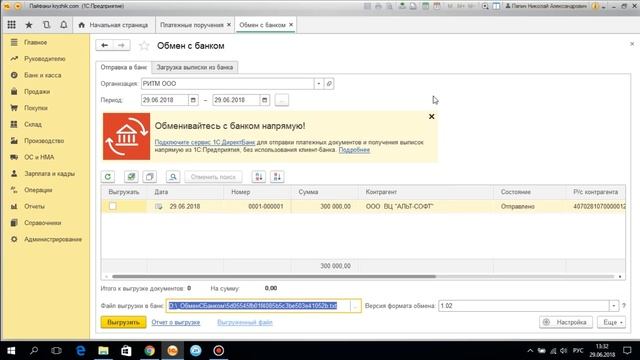Viewport: 640px width, 360px height.
Task: Uncheck all documents icon
Action: (149, 177)
